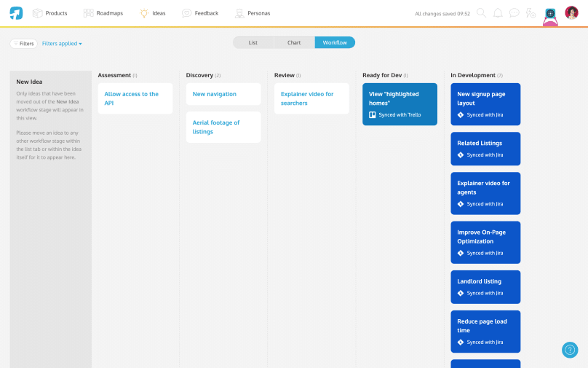Go to the Ideas section
Image resolution: width=588 pixels, height=368 pixels.
152,13
